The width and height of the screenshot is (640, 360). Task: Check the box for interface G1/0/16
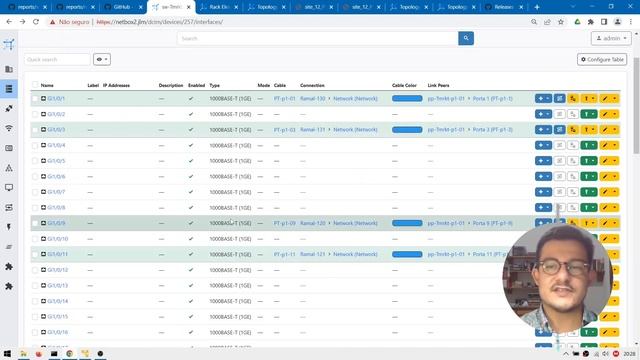[35, 332]
